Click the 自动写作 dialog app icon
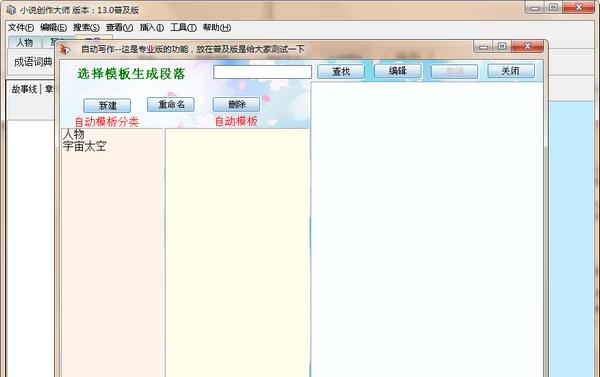This screenshot has width=600, height=377. 65,49
